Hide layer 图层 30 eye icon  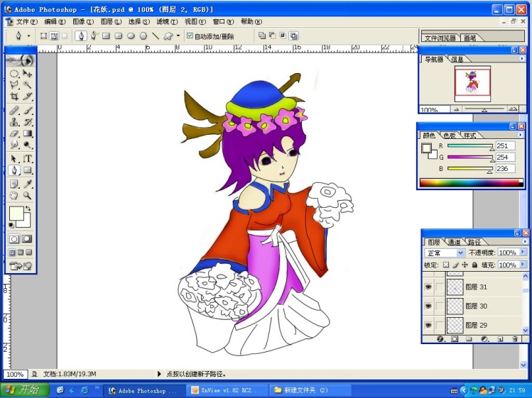coord(428,306)
